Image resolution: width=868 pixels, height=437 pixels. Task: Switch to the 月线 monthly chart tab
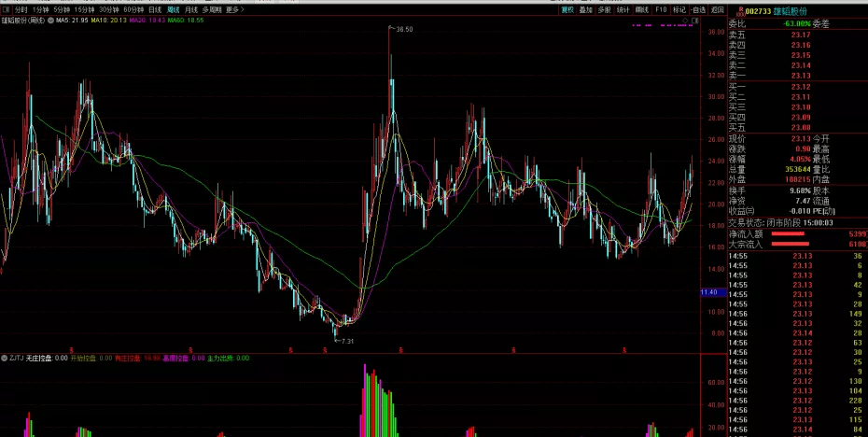click(191, 9)
